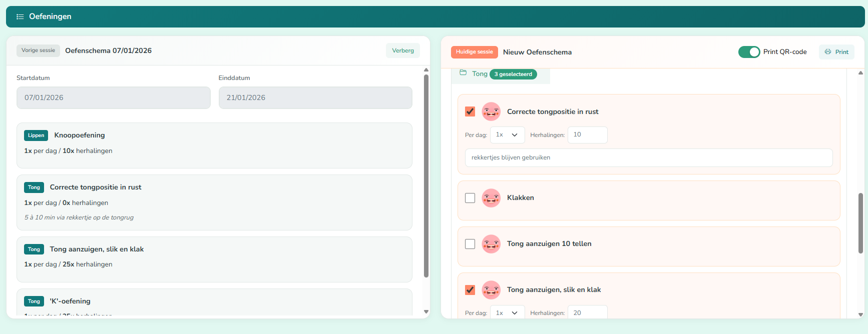Click the Verberg button

[x=402, y=50]
